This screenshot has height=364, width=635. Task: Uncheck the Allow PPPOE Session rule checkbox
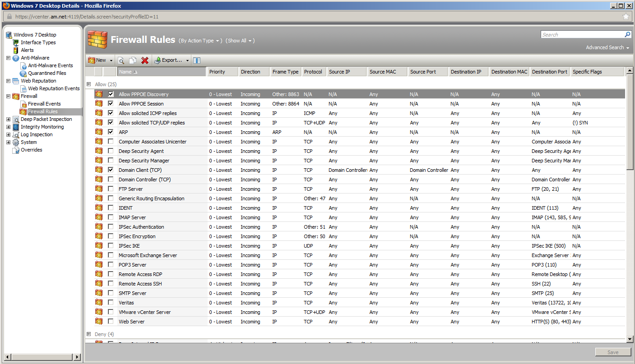(111, 104)
